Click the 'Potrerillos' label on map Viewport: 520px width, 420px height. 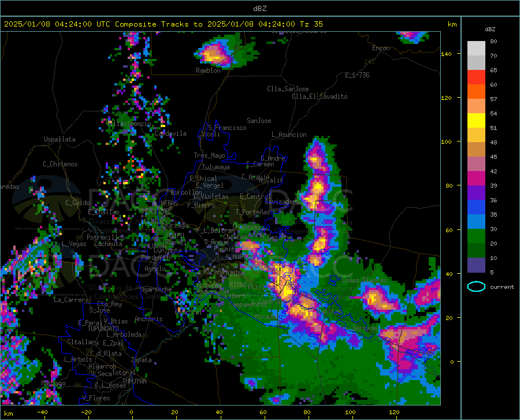(106, 237)
